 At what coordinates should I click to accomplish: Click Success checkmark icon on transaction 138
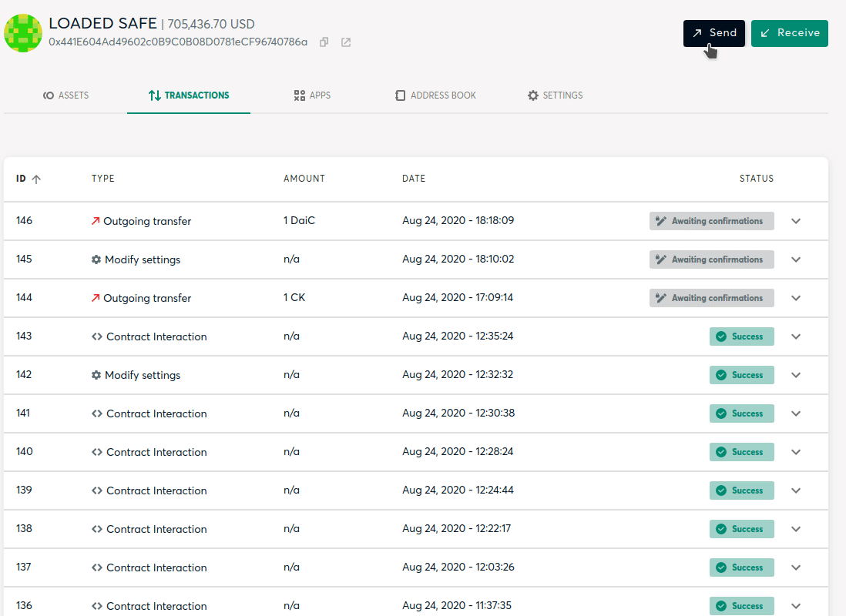pyautogui.click(x=721, y=529)
